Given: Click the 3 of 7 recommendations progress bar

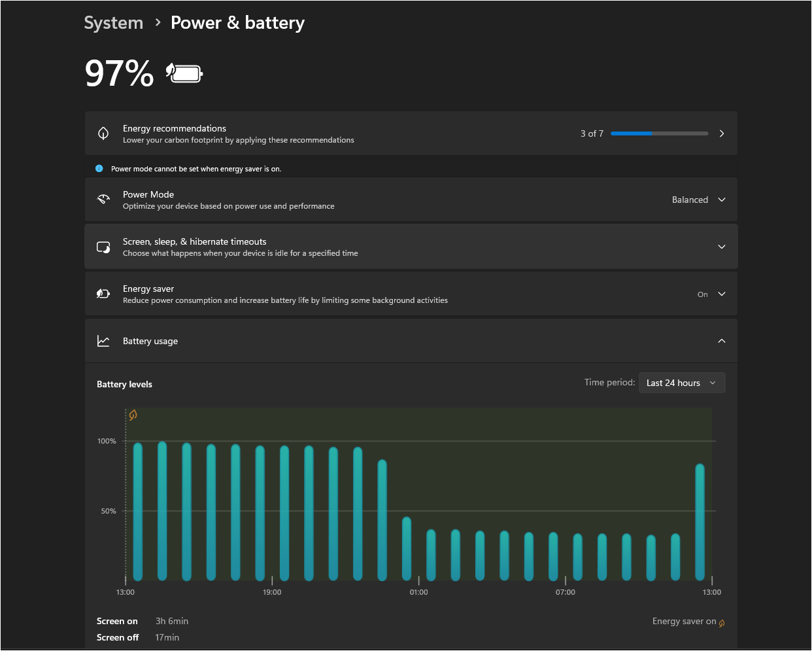Looking at the screenshot, I should click(659, 133).
